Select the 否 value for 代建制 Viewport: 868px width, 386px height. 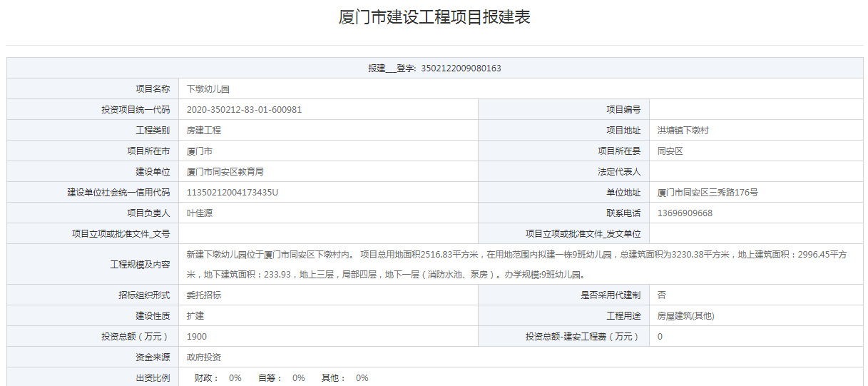pos(662,295)
